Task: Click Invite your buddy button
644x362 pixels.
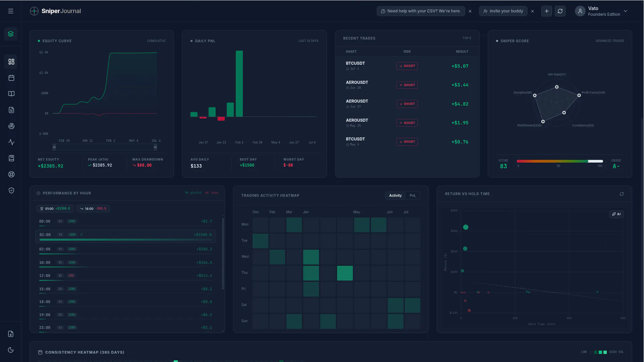Action: [x=503, y=11]
